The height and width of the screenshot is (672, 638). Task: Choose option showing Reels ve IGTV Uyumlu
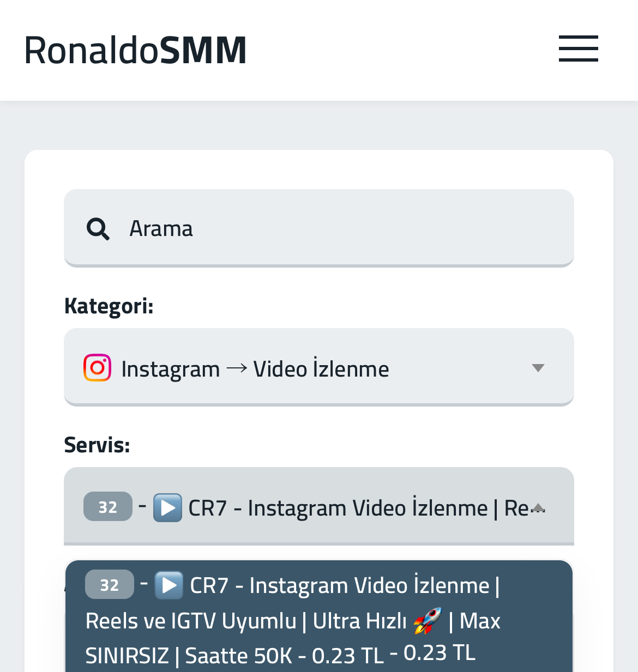coord(319,617)
